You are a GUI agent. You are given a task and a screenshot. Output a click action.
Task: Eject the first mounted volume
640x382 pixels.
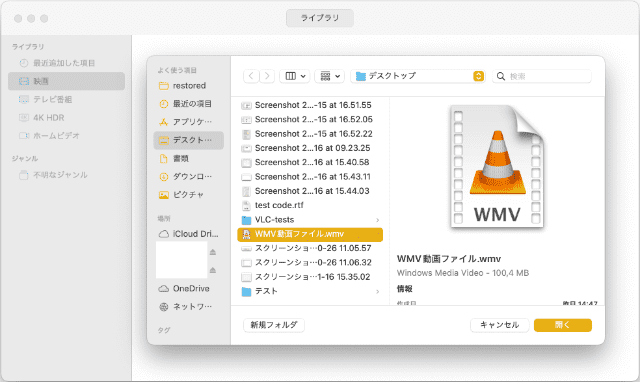[x=213, y=252]
